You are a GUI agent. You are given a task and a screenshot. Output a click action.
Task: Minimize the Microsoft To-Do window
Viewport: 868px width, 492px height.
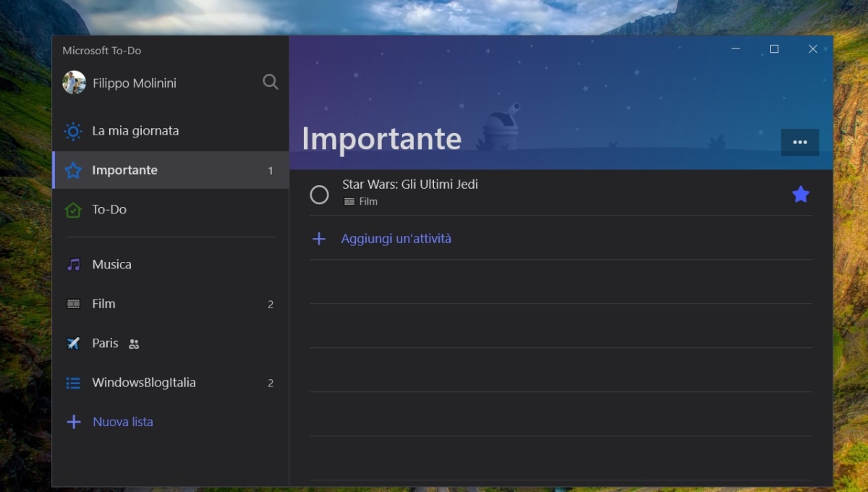pyautogui.click(x=736, y=49)
